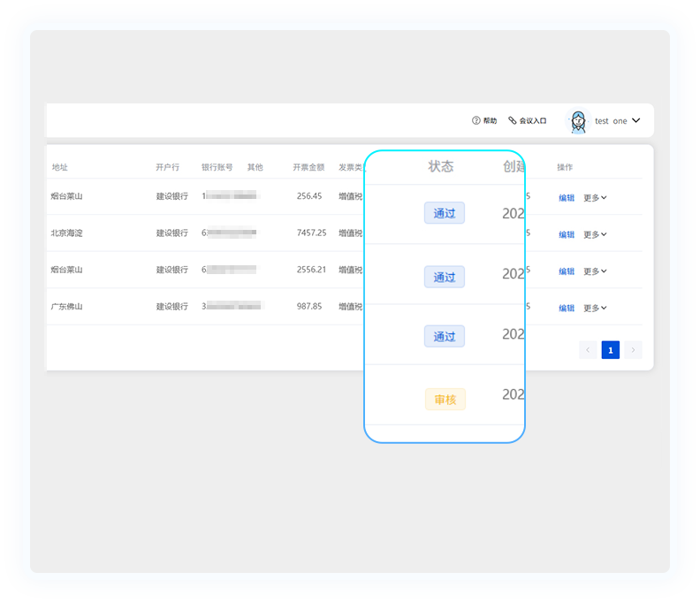Select page 1 in pagination

coord(610,350)
